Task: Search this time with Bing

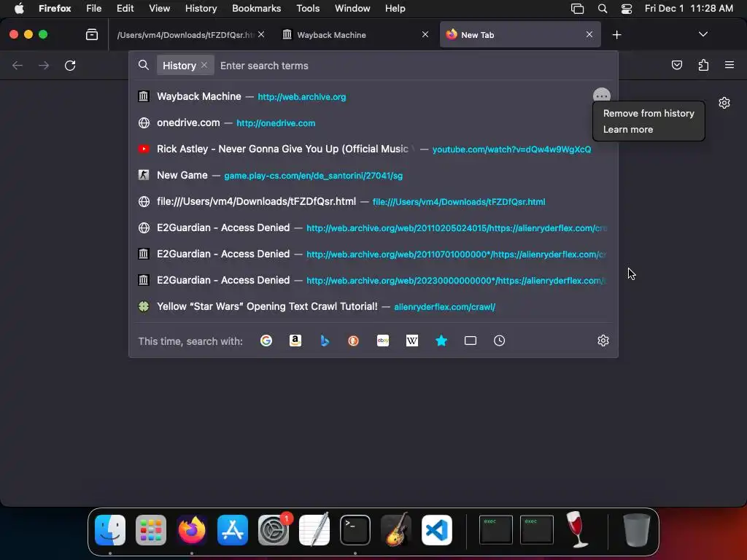Action: [x=325, y=341]
